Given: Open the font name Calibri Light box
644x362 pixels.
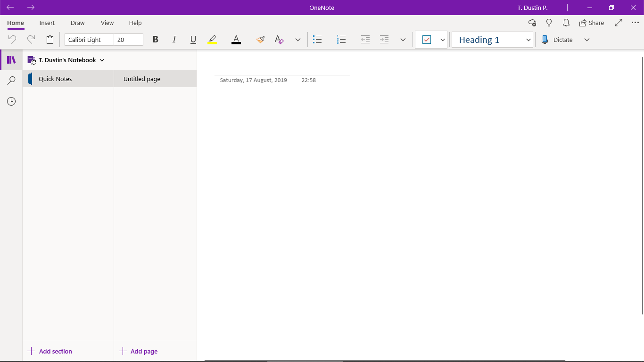Looking at the screenshot, I should pyautogui.click(x=89, y=40).
